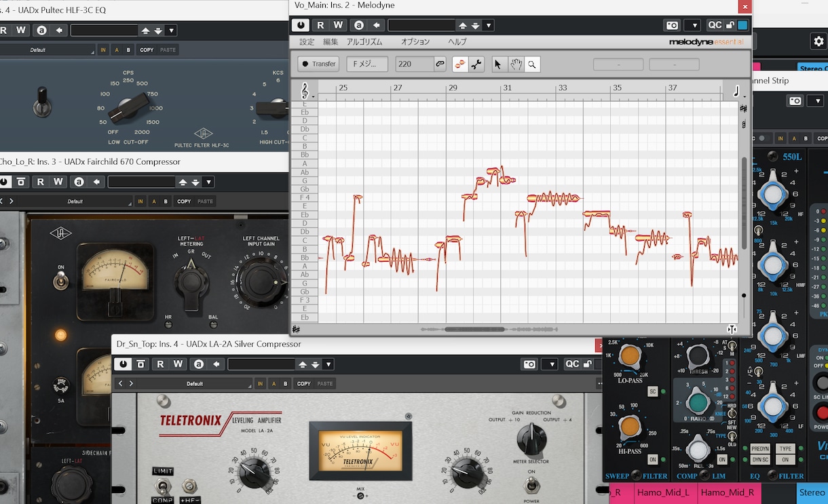The image size is (828, 504).
Task: Open note value time grid selector
Action: [737, 91]
